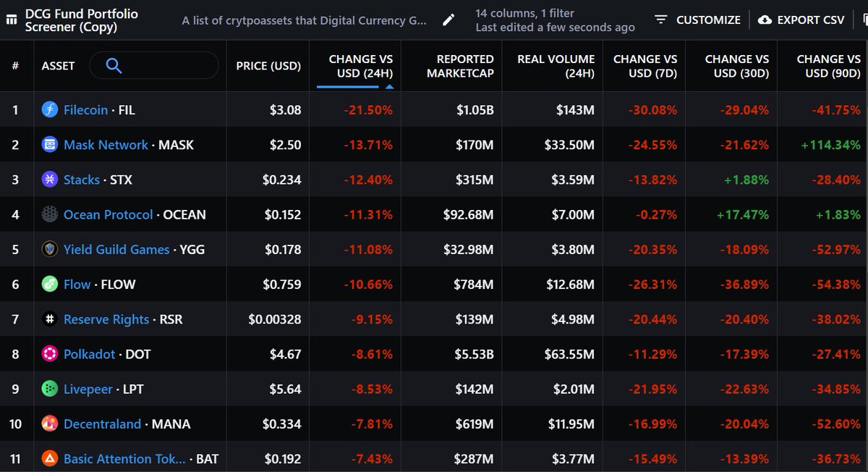Click the Ocean Protocol logo icon
868x472 pixels.
coord(50,214)
